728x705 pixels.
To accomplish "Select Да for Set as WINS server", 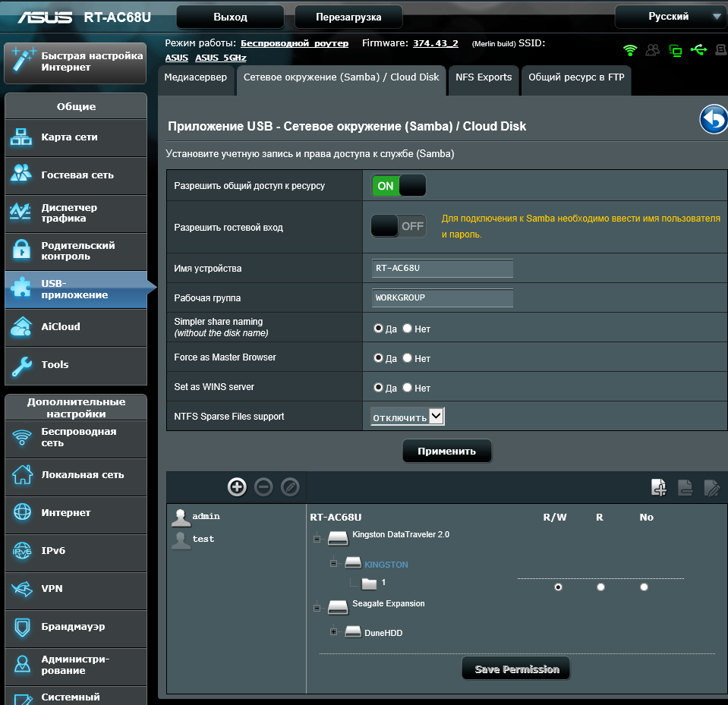I will 378,387.
